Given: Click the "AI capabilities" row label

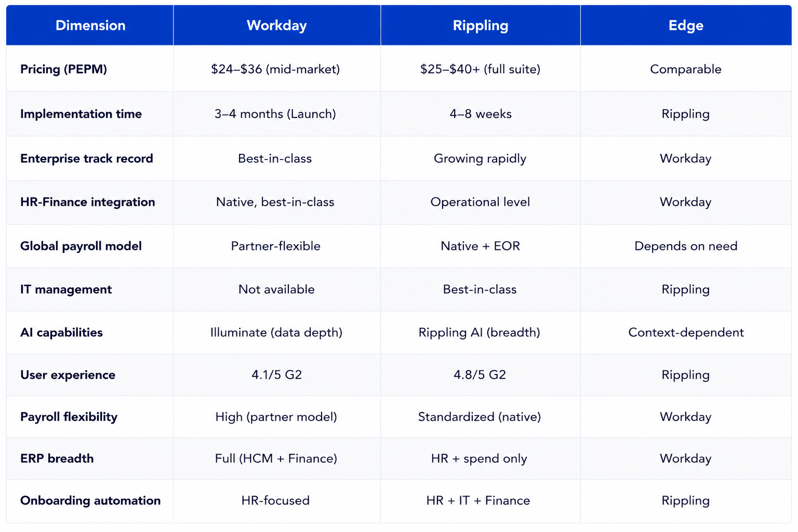Looking at the screenshot, I should click(61, 332).
